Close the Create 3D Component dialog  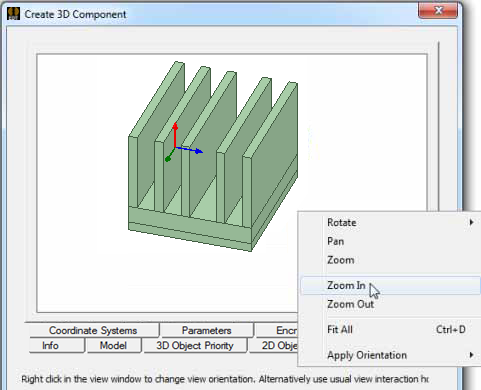tap(438, 11)
